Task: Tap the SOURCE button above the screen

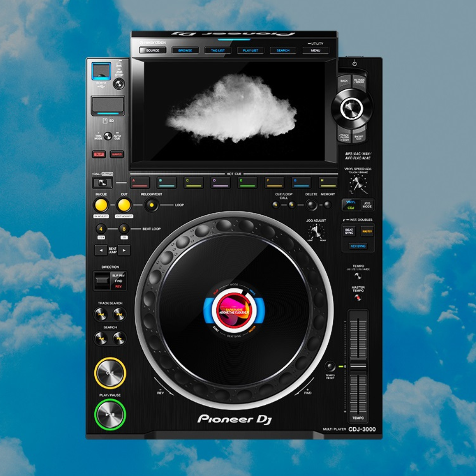Action: coord(152,50)
